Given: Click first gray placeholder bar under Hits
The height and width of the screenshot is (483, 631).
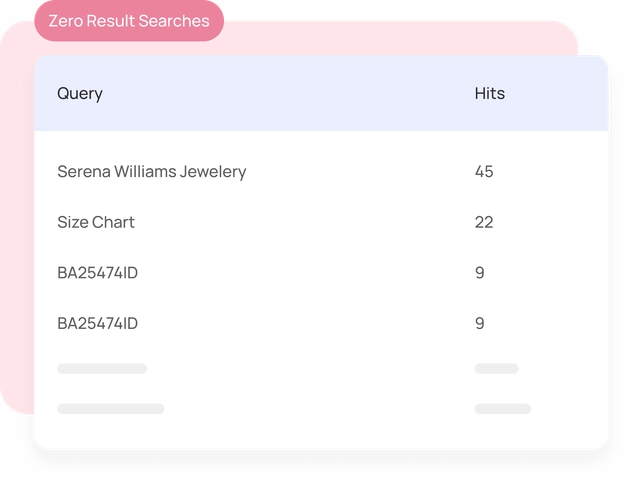Looking at the screenshot, I should point(496,369).
